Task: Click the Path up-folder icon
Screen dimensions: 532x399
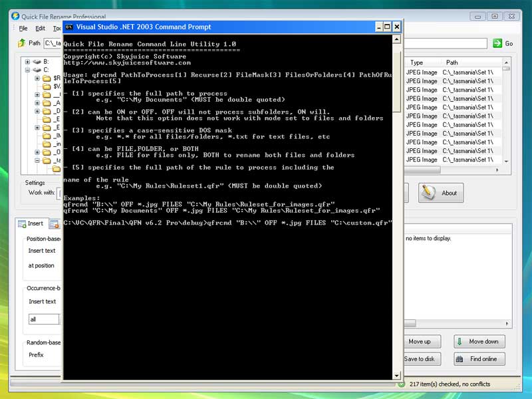Action: (21, 43)
